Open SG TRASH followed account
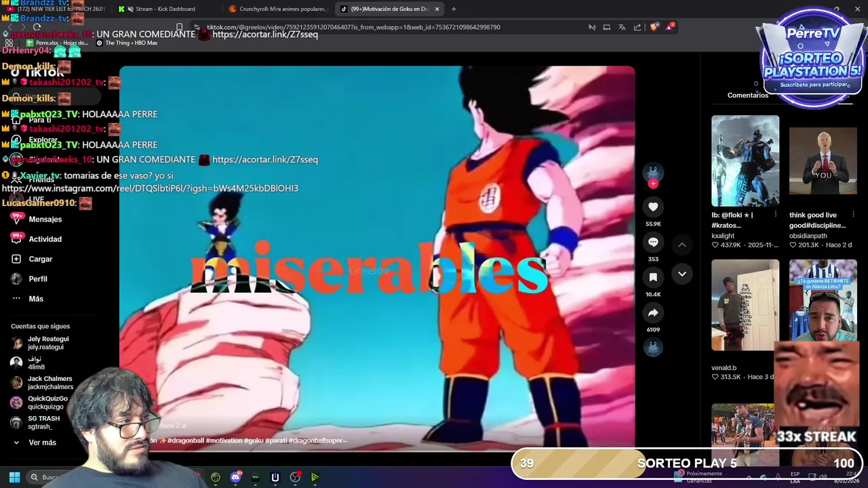Image resolution: width=868 pixels, height=488 pixels. 35,422
